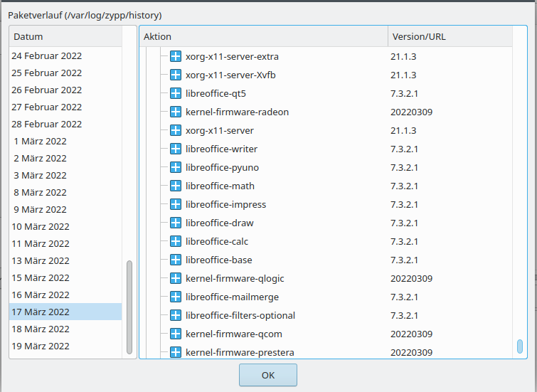Select date 27 Februar 2022
Image resolution: width=537 pixels, height=392 pixels.
click(65, 107)
